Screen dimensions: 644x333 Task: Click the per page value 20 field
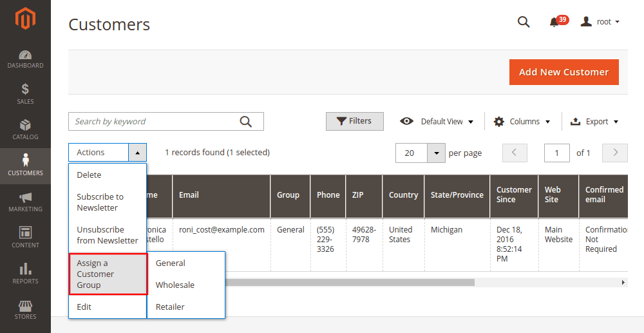point(412,153)
